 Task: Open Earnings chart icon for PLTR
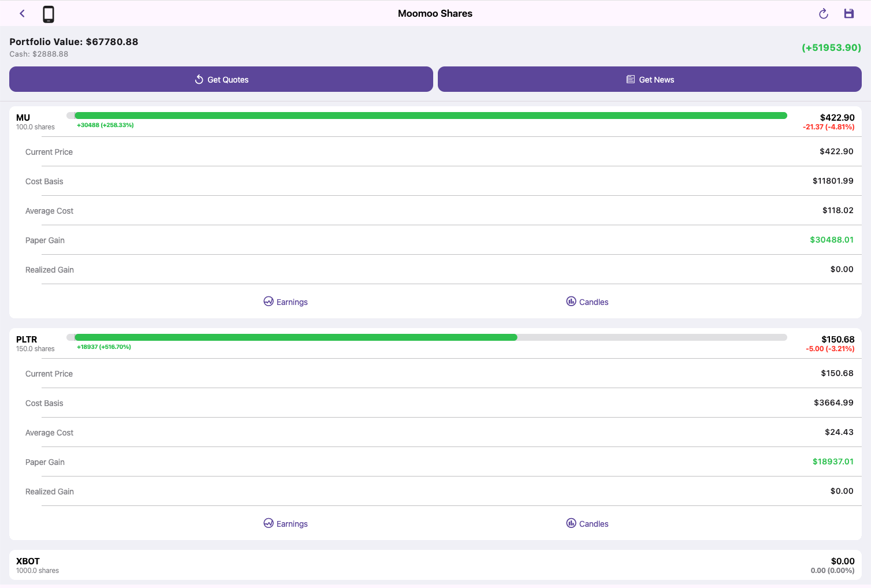point(268,523)
